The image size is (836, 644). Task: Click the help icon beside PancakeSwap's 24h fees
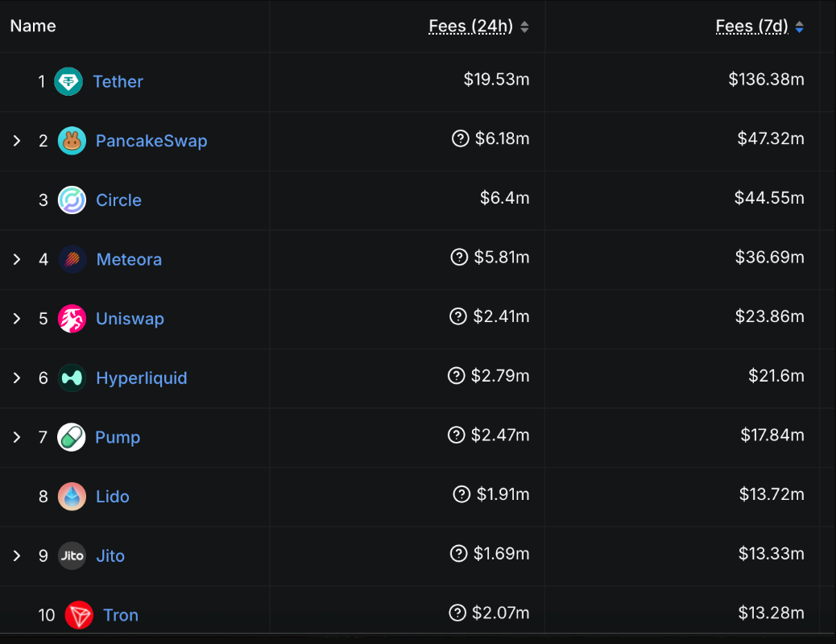pyautogui.click(x=461, y=139)
